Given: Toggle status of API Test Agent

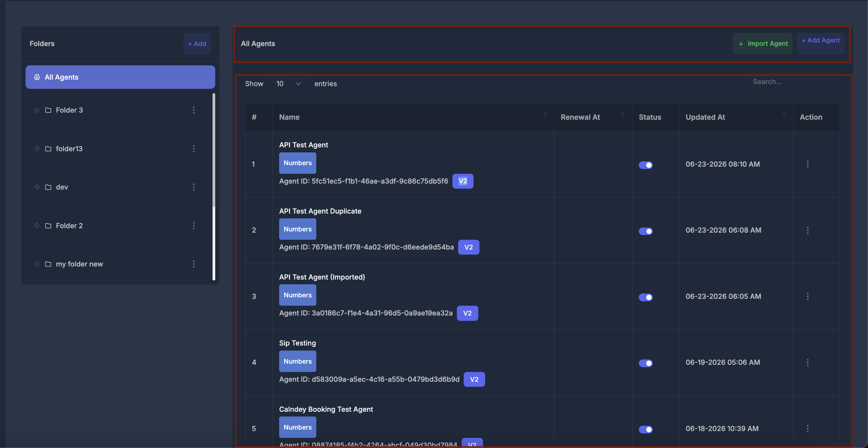Looking at the screenshot, I should [x=646, y=165].
